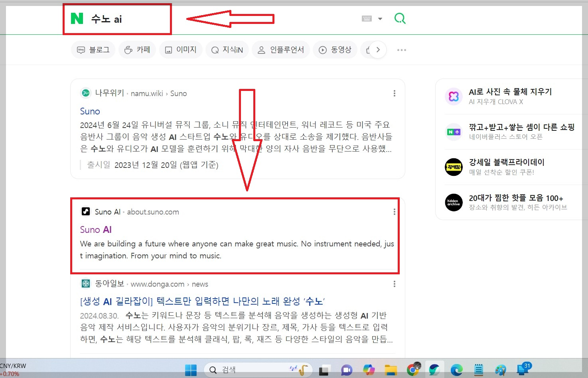Switch to the 카페 tab
Viewport: 588px width, 378px height.
(x=137, y=50)
